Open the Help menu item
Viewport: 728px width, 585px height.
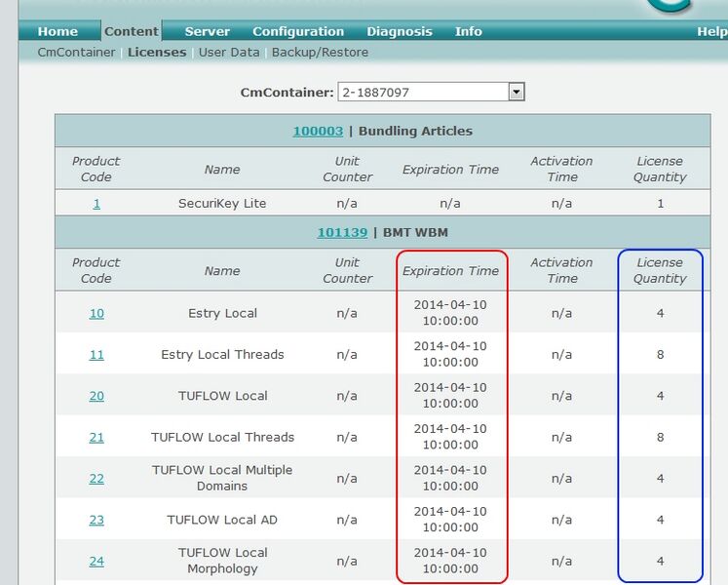711,31
